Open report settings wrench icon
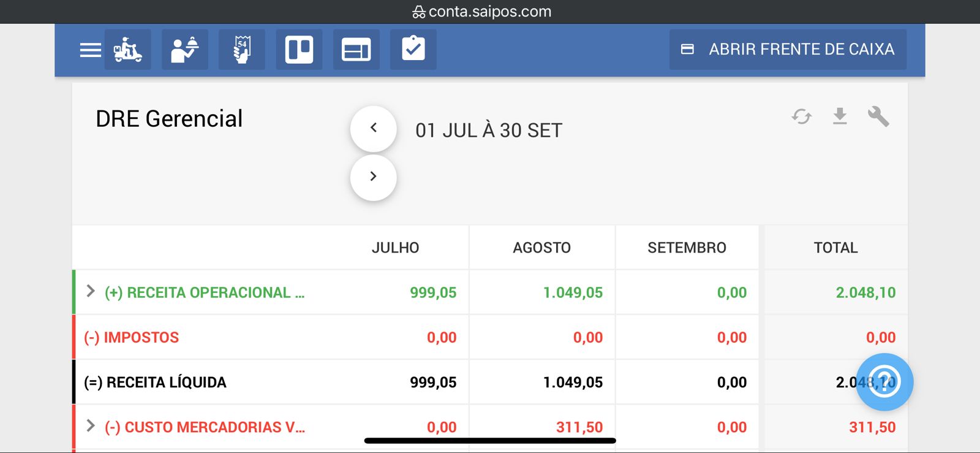 point(878,116)
